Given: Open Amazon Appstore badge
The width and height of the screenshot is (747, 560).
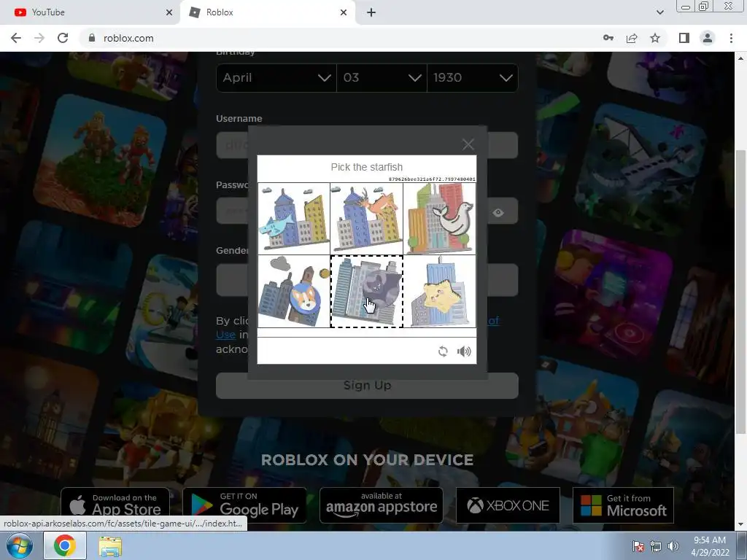Looking at the screenshot, I should [381, 505].
